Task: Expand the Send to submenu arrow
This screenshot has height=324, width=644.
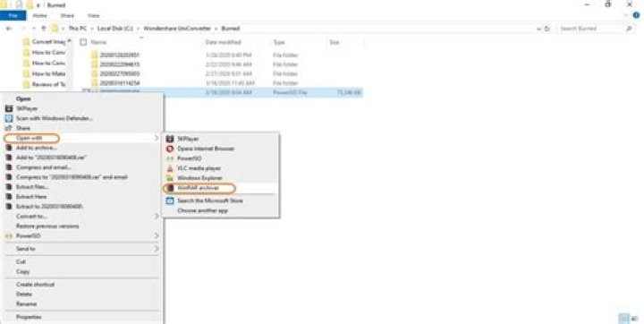Action: tap(156, 249)
